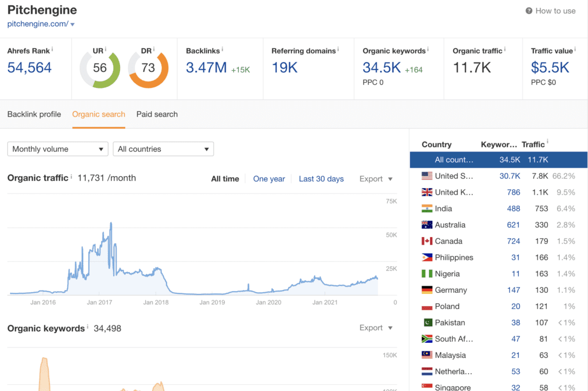
Task: Click Australia keywords count 621
Action: [x=513, y=225]
